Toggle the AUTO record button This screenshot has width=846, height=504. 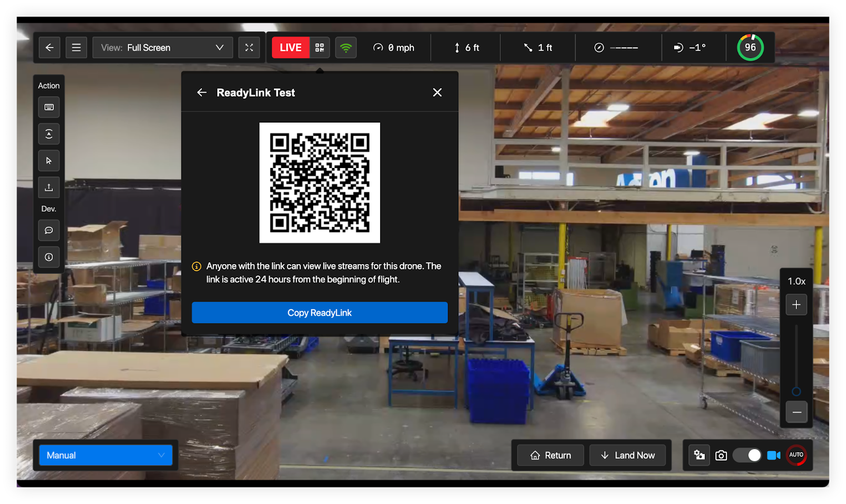point(796,455)
